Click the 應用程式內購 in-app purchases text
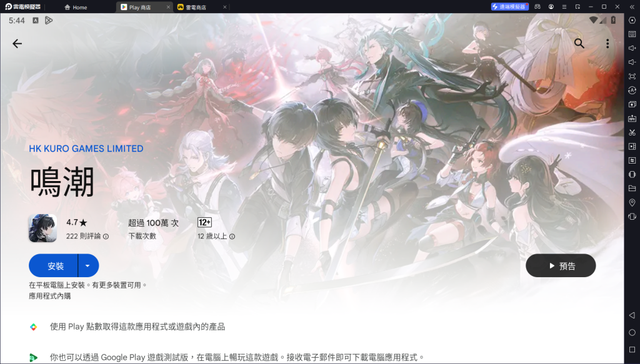Image resolution: width=640 pixels, height=364 pixels. click(x=50, y=297)
